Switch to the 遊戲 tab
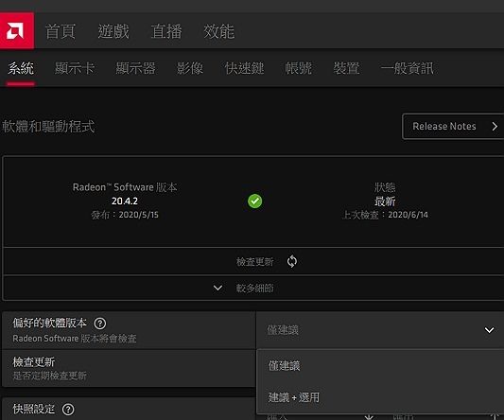This screenshot has width=504, height=420. click(x=113, y=31)
